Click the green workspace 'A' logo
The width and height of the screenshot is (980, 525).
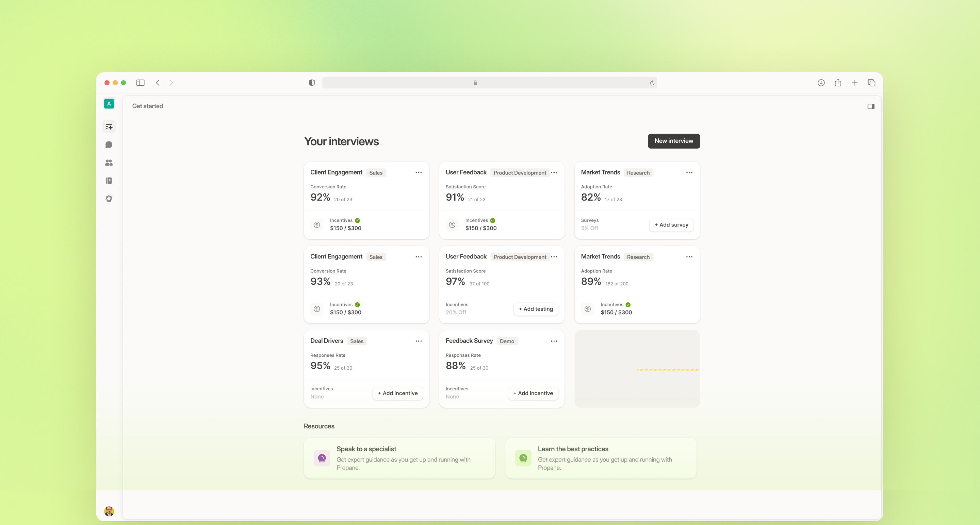tap(109, 104)
